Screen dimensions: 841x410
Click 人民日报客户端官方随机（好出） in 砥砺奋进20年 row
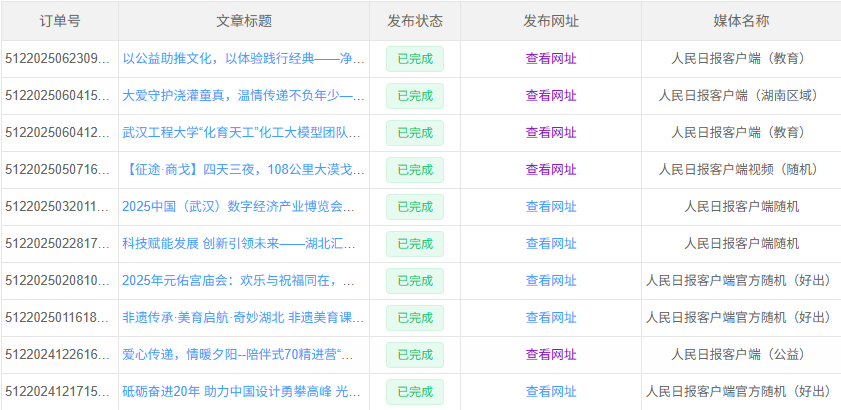pos(741,392)
